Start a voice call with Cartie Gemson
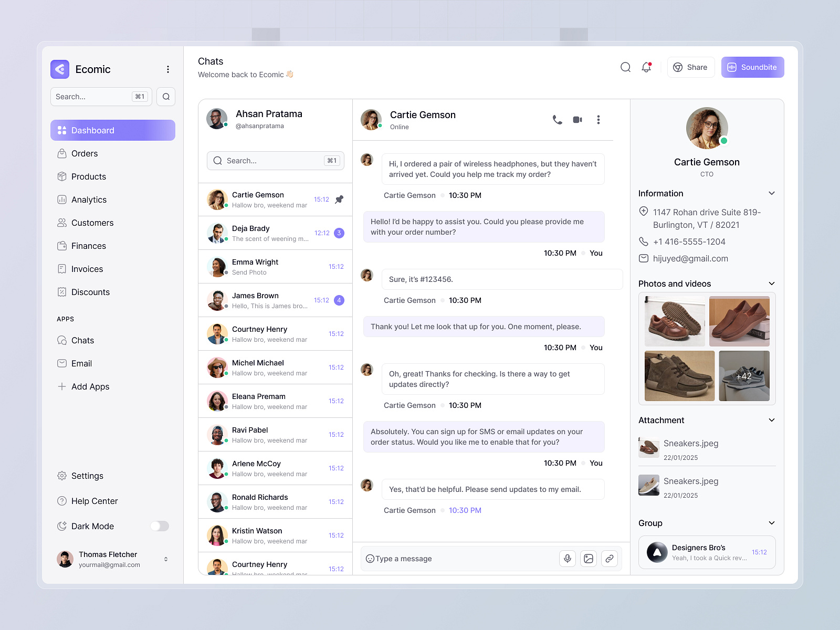 point(556,120)
